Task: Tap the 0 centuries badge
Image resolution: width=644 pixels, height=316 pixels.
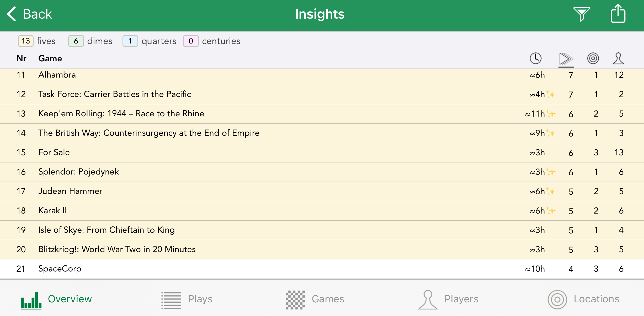Action: coord(191,41)
